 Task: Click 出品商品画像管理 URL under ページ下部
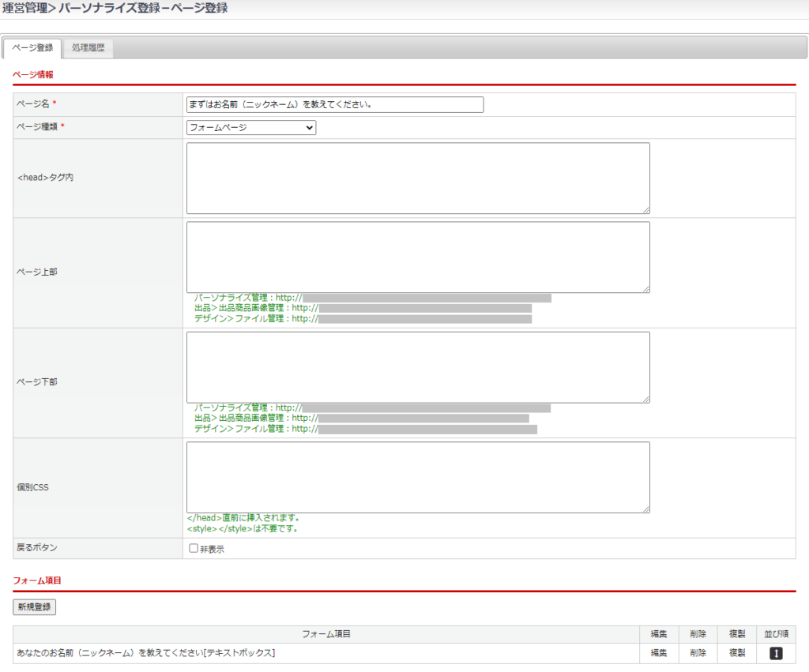coord(362,418)
